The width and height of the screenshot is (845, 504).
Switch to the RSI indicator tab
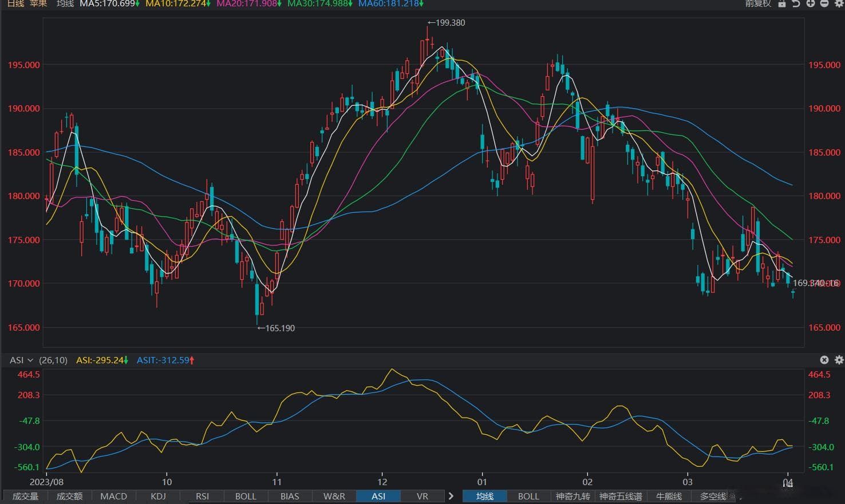[x=202, y=496]
